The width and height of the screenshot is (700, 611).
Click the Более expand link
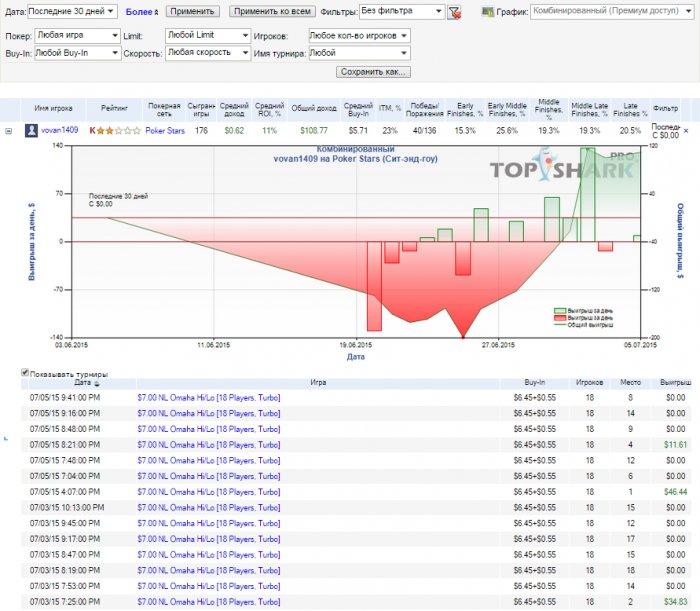pos(141,12)
